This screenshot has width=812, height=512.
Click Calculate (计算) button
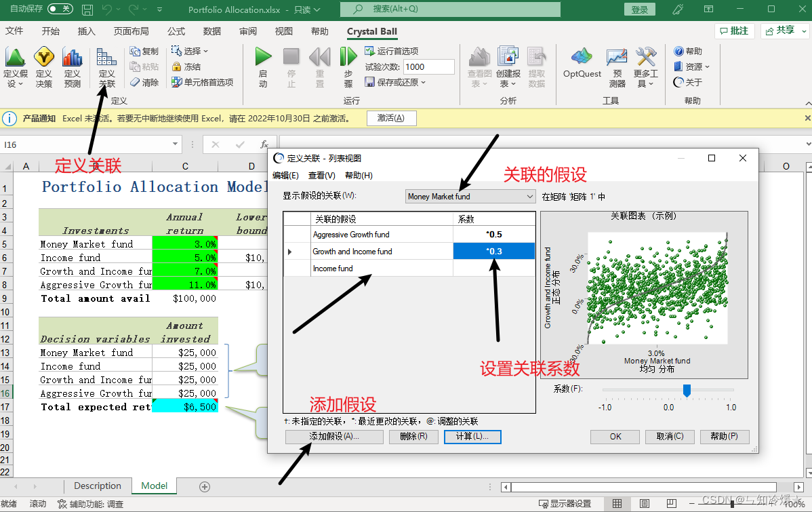click(472, 436)
